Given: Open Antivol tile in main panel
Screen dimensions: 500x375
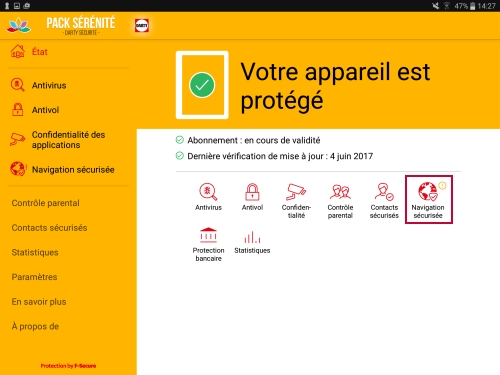Looking at the screenshot, I should click(252, 197).
